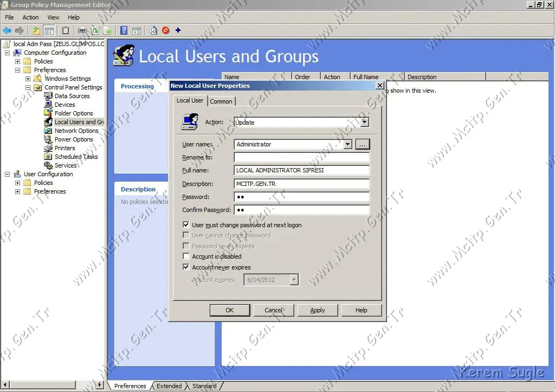
Task: Click the blue Help question mark icon
Action: click(x=124, y=30)
